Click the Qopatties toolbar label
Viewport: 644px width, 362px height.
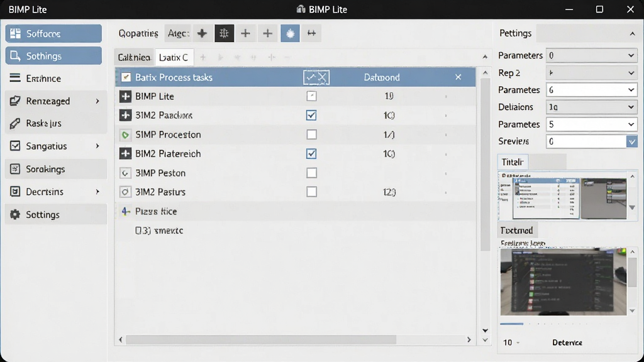coord(138,33)
